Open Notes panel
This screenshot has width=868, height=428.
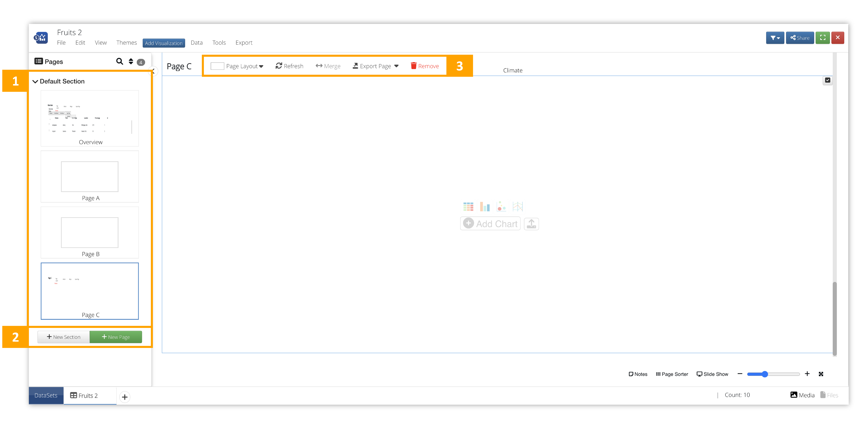(x=638, y=374)
